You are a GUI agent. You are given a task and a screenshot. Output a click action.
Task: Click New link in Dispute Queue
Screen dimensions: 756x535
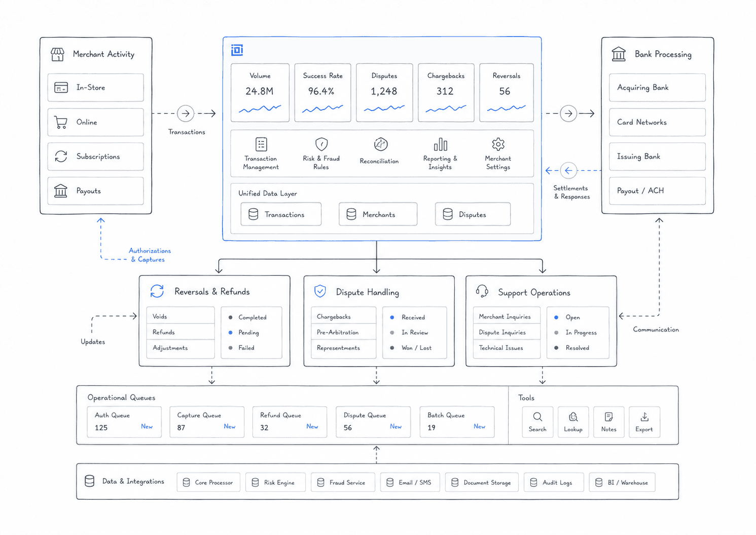point(395,426)
